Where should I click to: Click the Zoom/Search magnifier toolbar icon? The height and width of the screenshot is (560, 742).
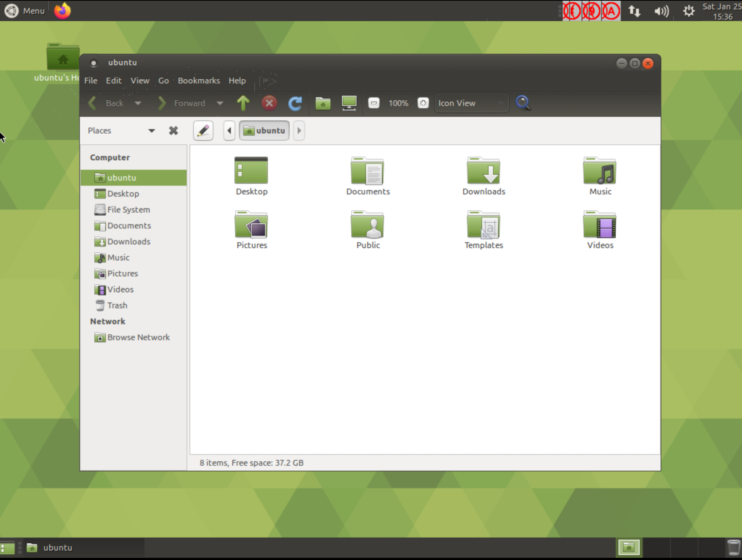523,103
